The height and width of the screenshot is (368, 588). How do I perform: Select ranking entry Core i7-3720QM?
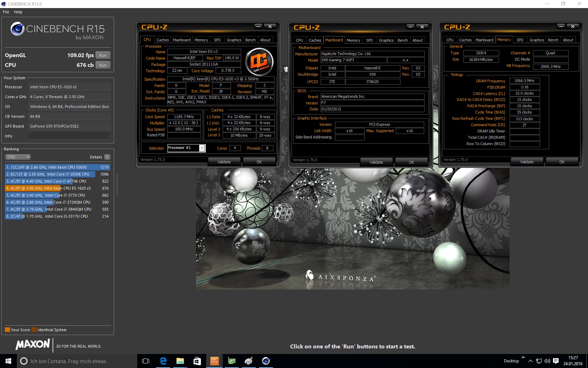[x=57, y=202]
